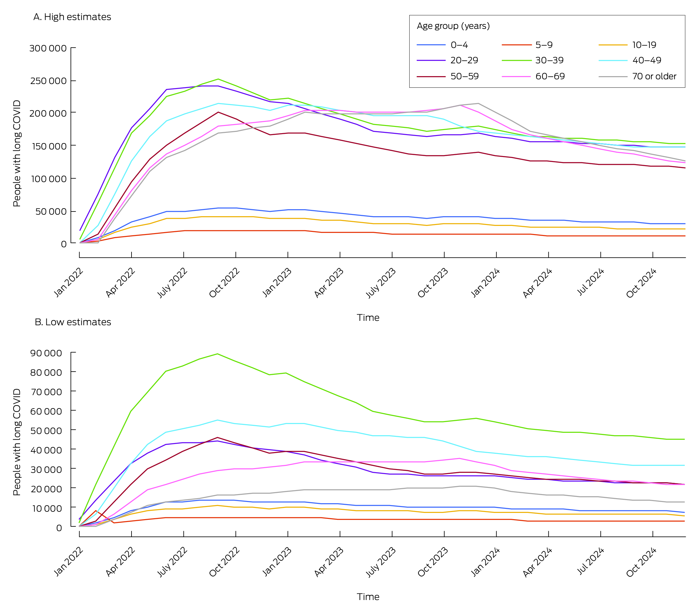Viewport: 698px width, 616px height.
Task: Click the 60–69 legend label
Action: click(550, 76)
